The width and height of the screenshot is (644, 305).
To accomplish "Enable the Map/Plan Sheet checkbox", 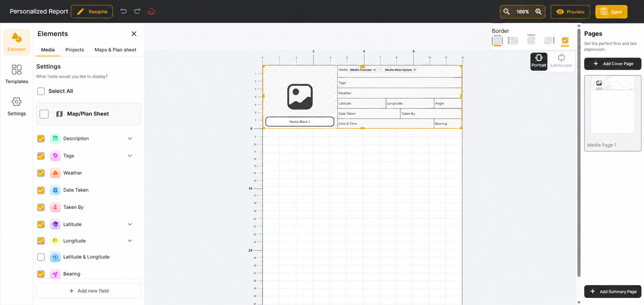I will coord(44,114).
